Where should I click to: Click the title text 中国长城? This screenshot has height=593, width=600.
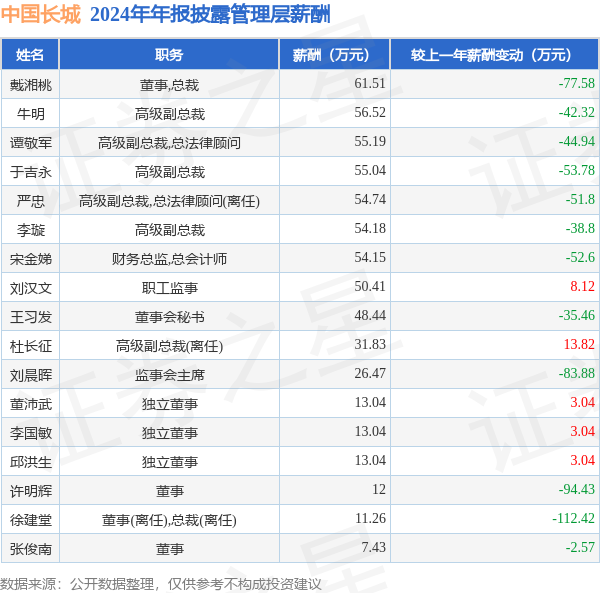41,15
